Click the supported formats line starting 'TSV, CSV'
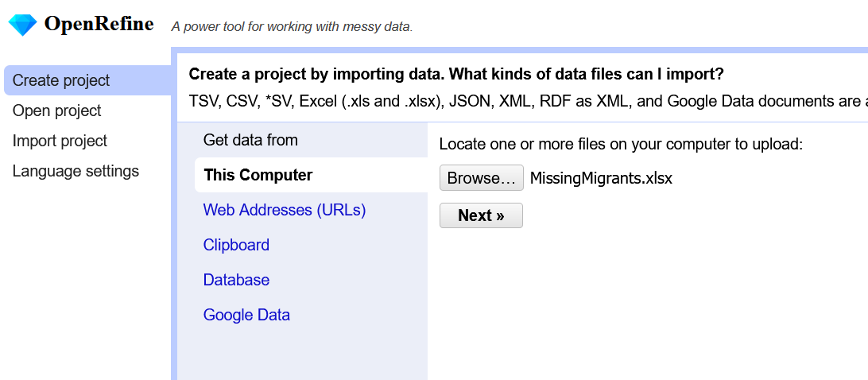 525,101
